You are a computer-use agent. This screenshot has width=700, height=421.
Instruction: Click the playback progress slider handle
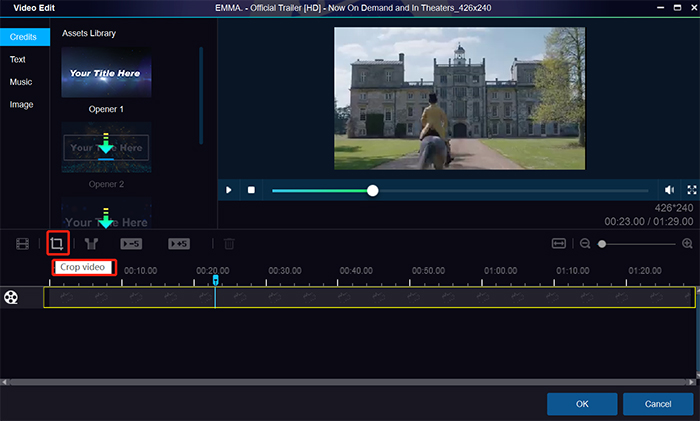372,190
